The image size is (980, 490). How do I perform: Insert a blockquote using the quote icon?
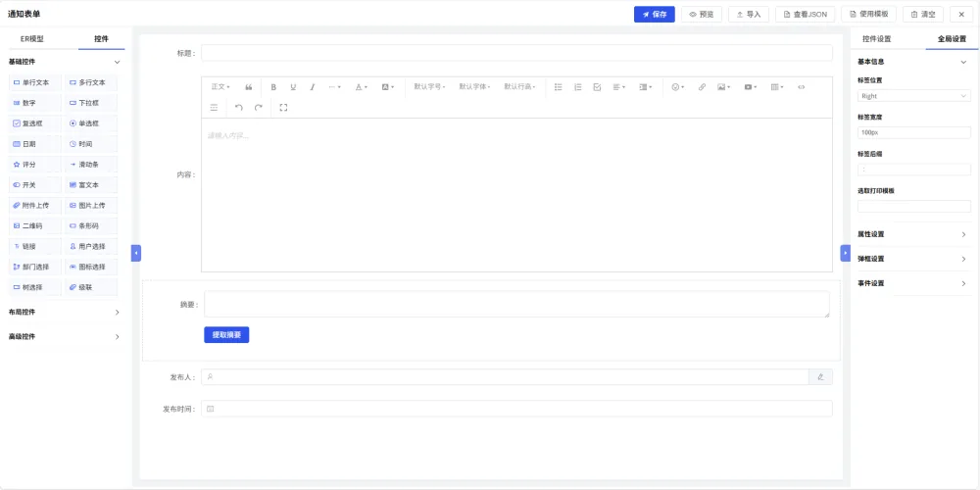pyautogui.click(x=249, y=87)
